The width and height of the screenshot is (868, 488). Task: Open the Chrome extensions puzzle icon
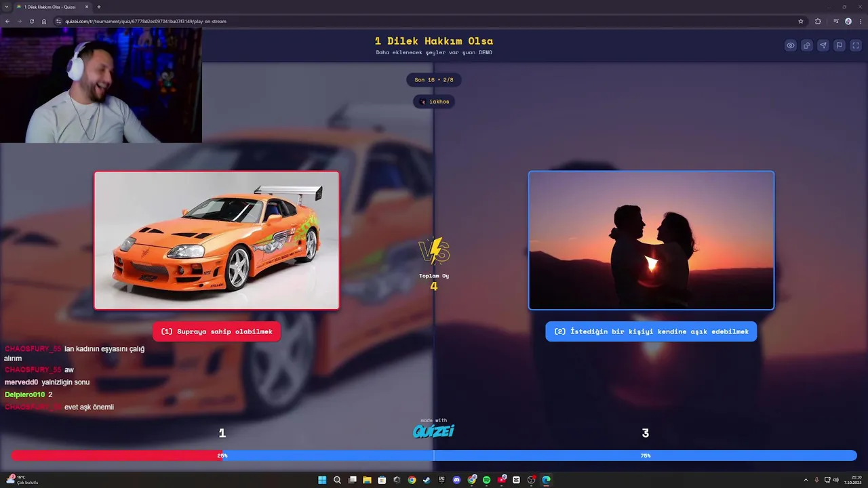[818, 21]
